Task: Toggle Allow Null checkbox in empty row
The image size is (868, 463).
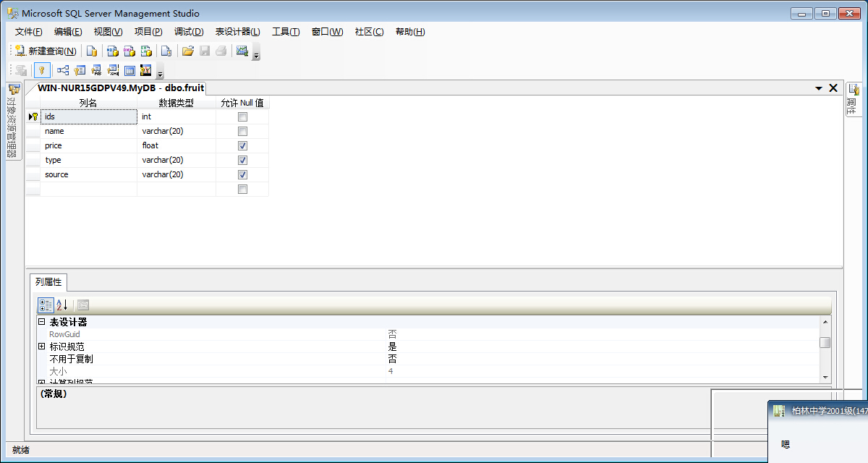Action: coord(242,189)
